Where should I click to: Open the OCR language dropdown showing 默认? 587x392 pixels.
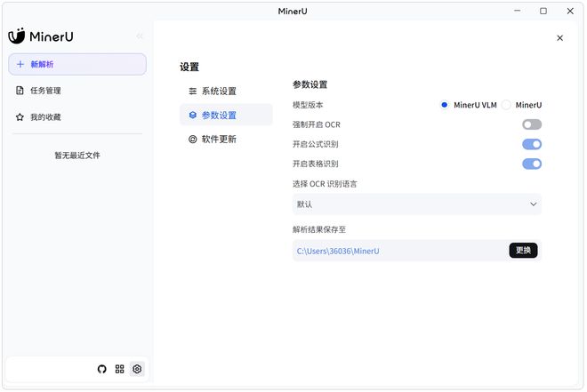(x=416, y=204)
